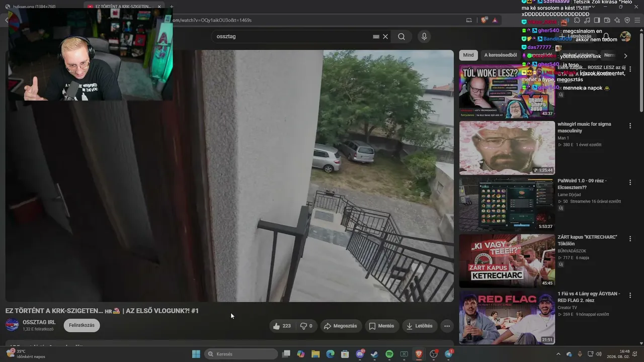Open options for the PalWolrd video
The height and width of the screenshot is (362, 644).
point(630,182)
